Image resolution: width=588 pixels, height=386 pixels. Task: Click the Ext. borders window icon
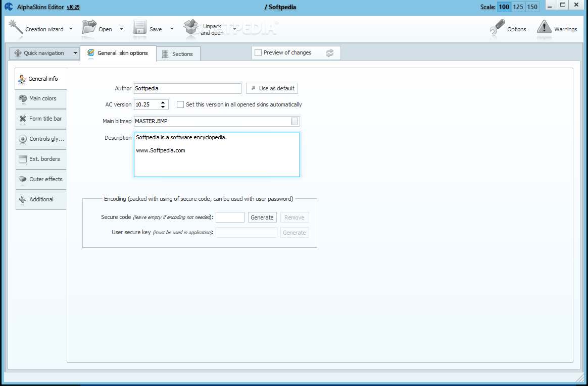[23, 159]
